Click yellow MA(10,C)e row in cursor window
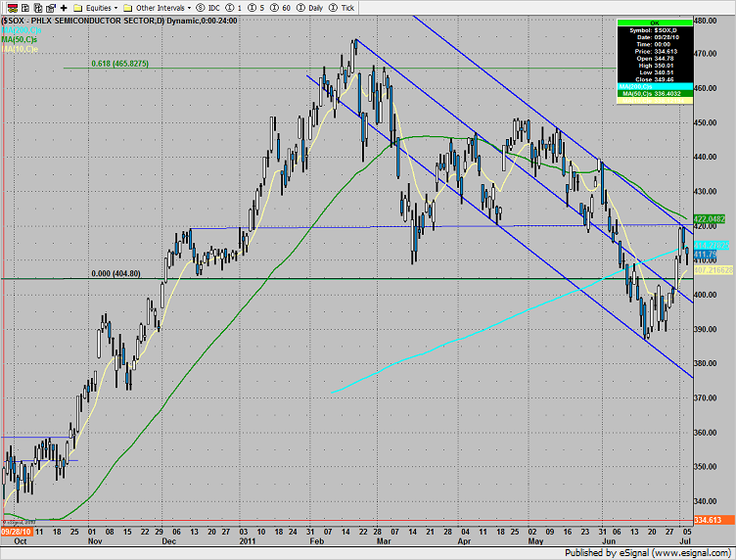The width and height of the screenshot is (736, 560). coord(655,101)
